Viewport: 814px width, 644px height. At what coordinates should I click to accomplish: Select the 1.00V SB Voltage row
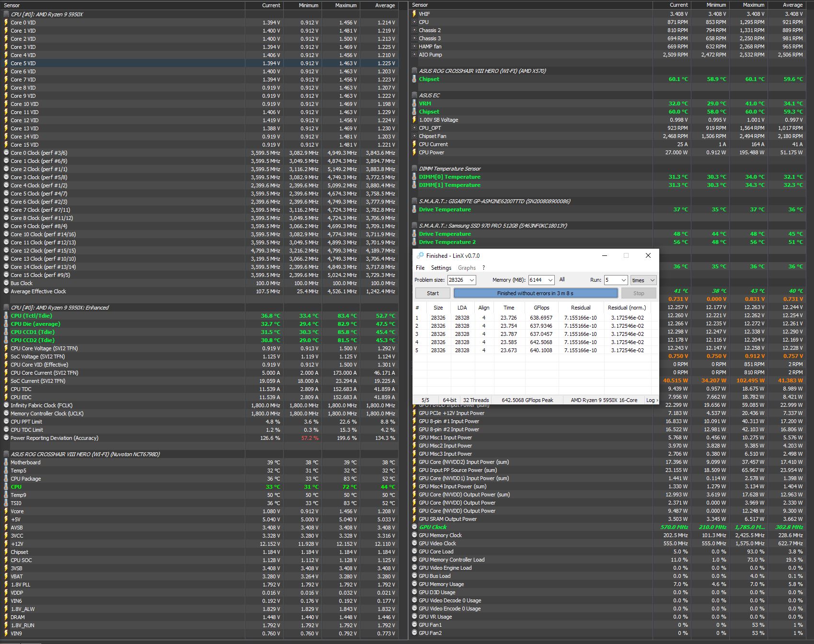(608, 120)
